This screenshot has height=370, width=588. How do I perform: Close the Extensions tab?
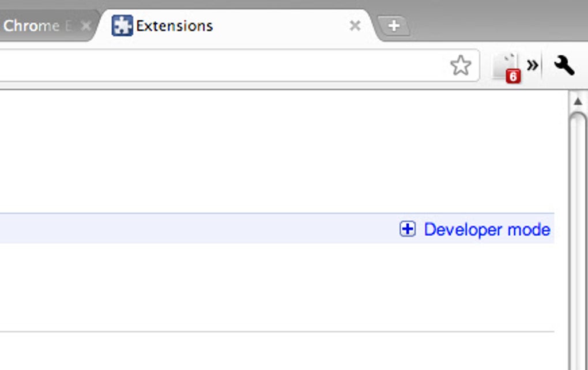point(355,25)
